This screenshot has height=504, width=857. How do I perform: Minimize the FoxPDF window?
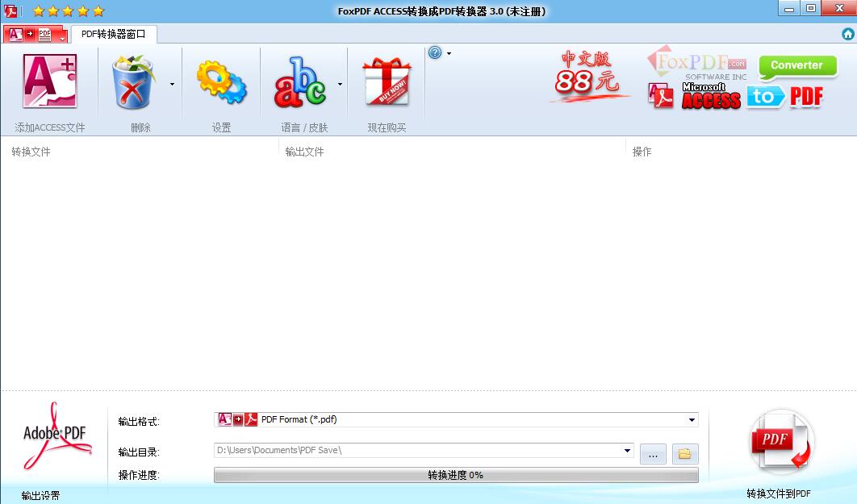coord(789,8)
